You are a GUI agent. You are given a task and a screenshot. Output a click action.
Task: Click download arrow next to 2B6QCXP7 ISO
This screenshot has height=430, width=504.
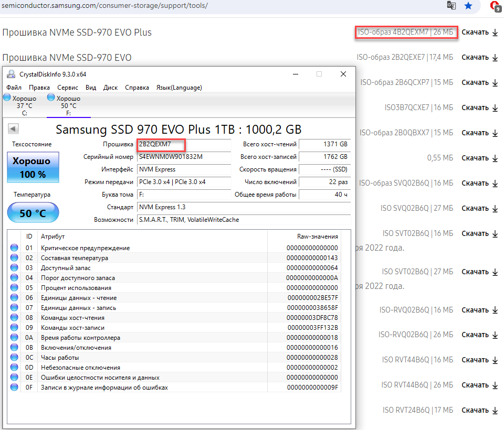point(495,82)
